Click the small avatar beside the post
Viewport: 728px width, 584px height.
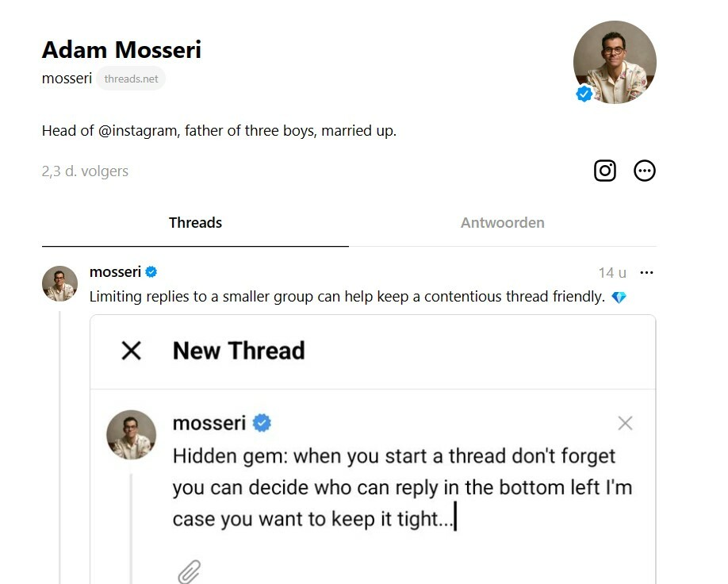click(59, 284)
